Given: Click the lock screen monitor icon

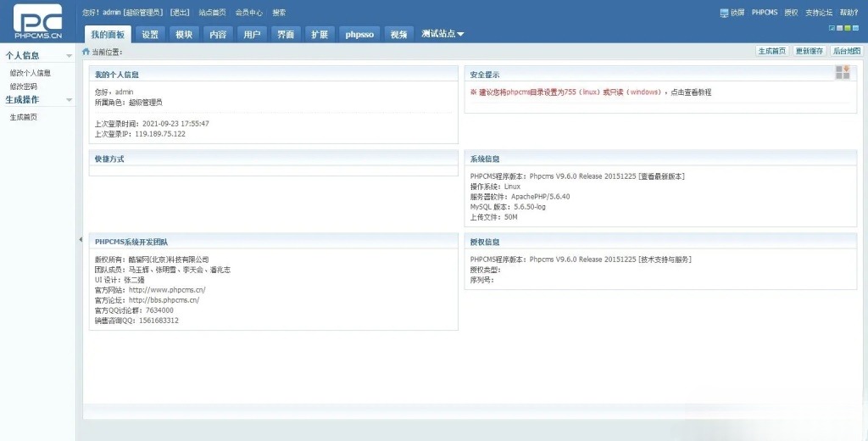Looking at the screenshot, I should pyautogui.click(x=724, y=13).
